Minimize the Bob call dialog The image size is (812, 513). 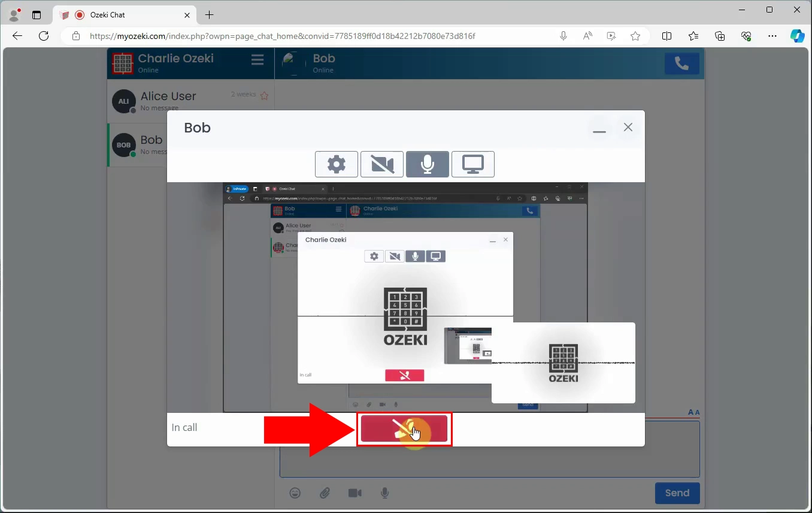click(599, 128)
